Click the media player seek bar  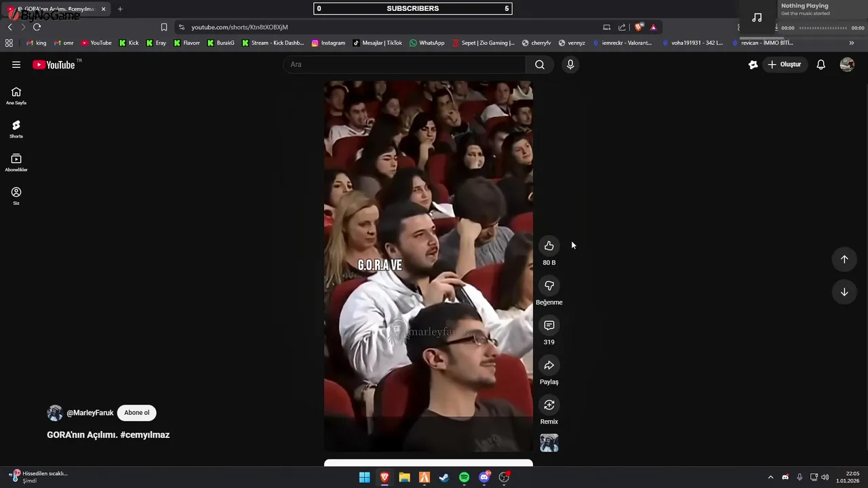pyautogui.click(x=823, y=28)
